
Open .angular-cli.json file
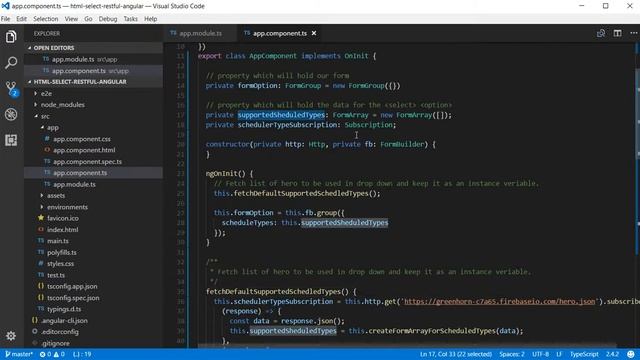click(x=93, y=320)
